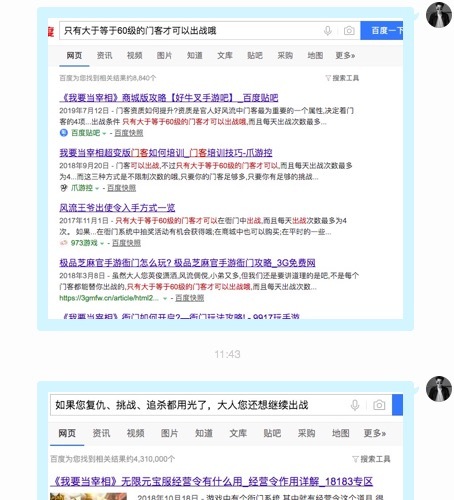This screenshot has height=500, width=454.
Task: Select 地图 tab in second search page
Action: click(341, 433)
